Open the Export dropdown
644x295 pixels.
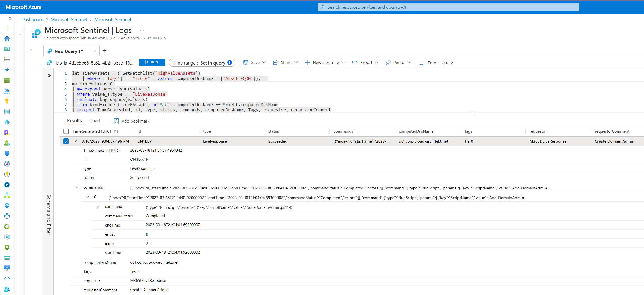pos(365,63)
